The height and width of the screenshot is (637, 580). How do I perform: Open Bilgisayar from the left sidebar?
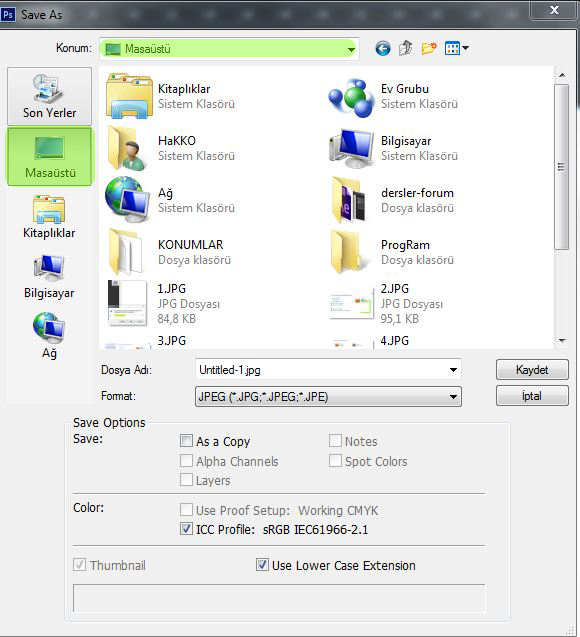pos(49,277)
